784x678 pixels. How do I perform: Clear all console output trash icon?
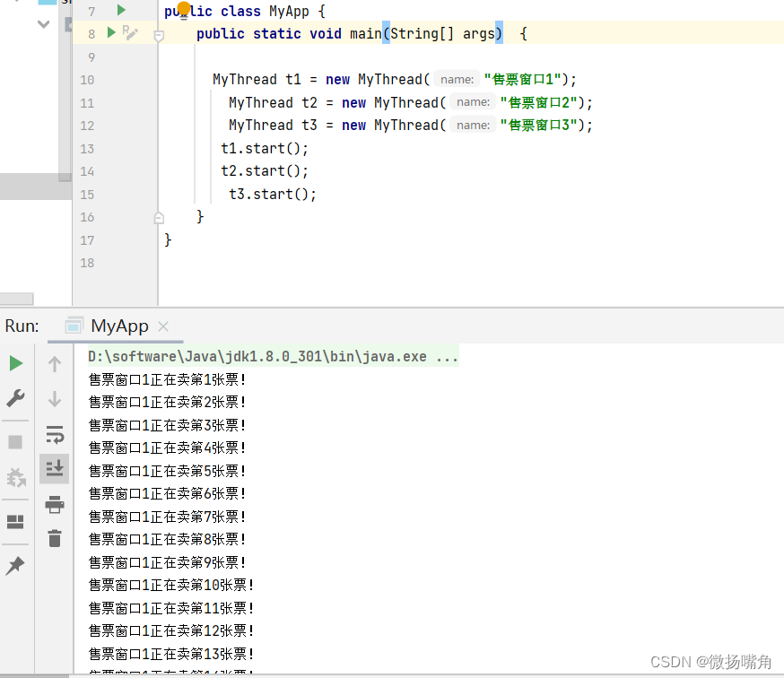point(55,538)
